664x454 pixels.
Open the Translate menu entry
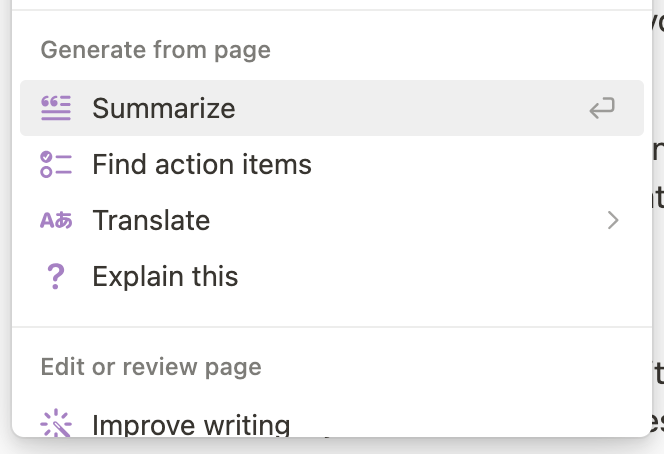pyautogui.click(x=332, y=220)
